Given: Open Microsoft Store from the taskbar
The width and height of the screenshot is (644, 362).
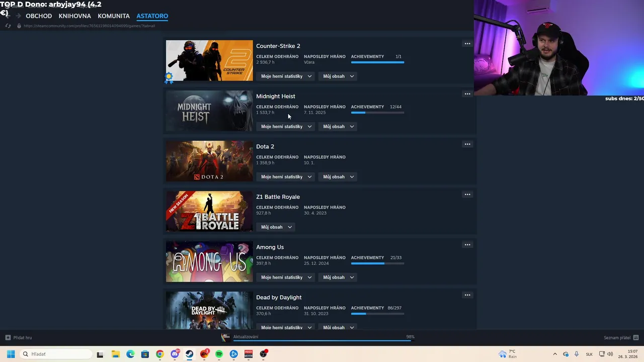Looking at the screenshot, I should point(145,354).
